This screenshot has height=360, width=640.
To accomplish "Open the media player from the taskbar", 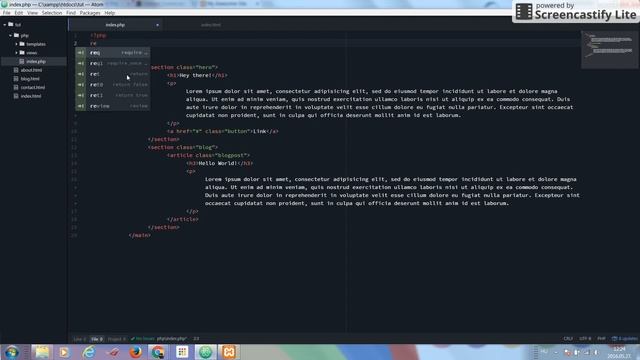I will coord(64,352).
